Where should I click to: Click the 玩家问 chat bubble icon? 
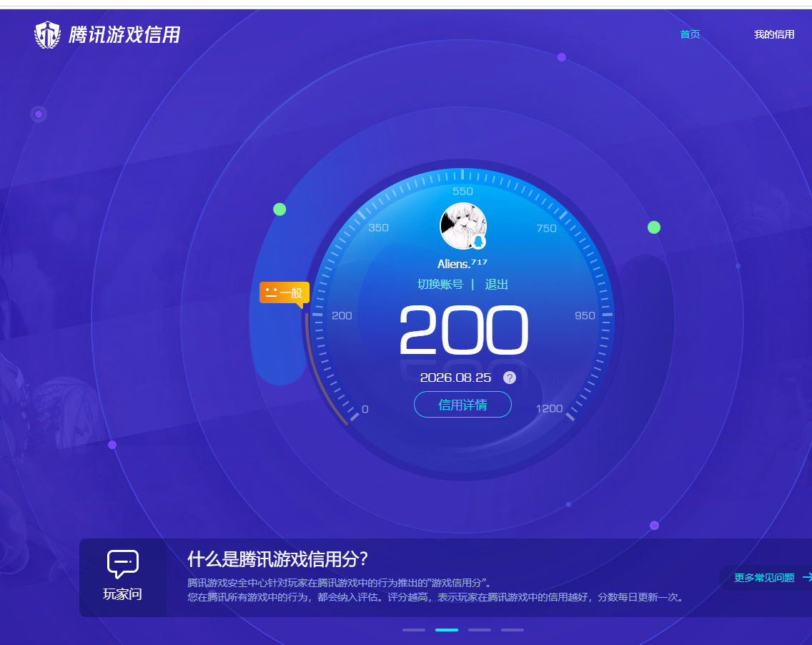(123, 564)
